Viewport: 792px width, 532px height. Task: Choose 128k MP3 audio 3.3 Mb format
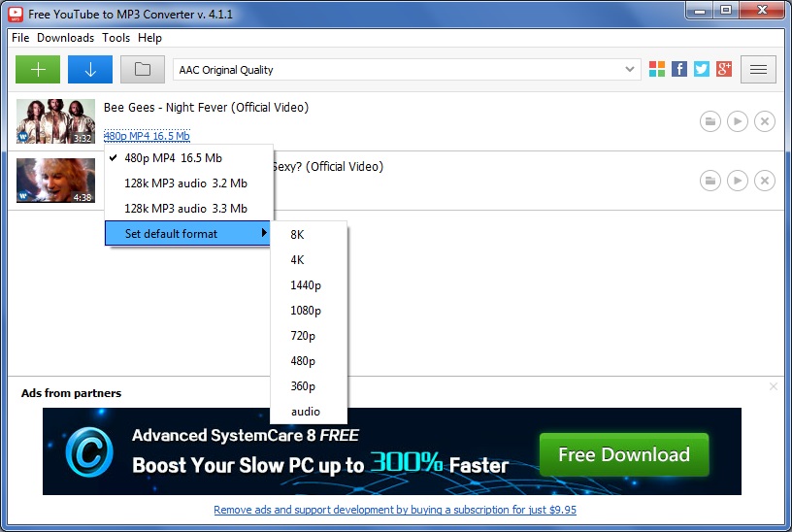coord(185,208)
